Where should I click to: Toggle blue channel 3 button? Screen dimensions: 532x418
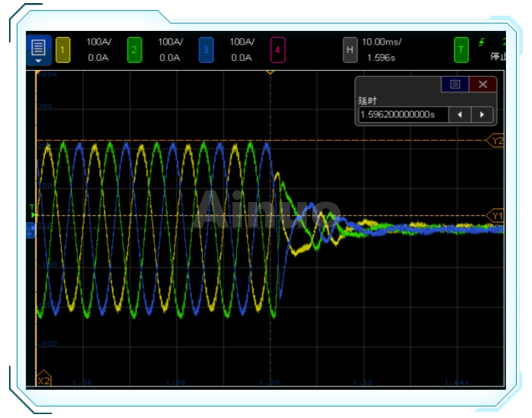[x=206, y=51]
